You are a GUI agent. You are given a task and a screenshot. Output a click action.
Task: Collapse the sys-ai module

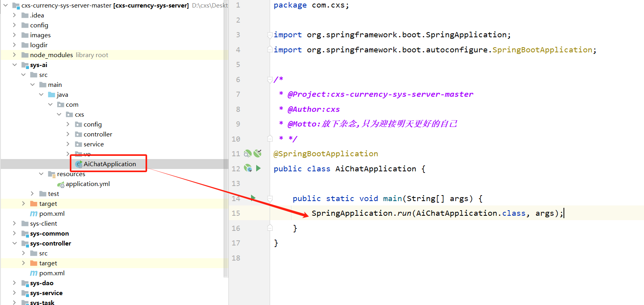pyautogui.click(x=14, y=65)
